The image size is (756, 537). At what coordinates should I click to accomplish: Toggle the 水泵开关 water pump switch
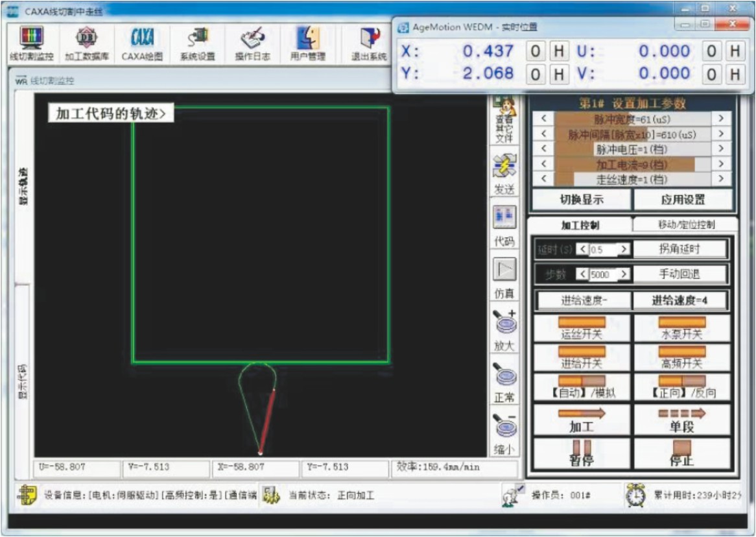[x=681, y=328]
